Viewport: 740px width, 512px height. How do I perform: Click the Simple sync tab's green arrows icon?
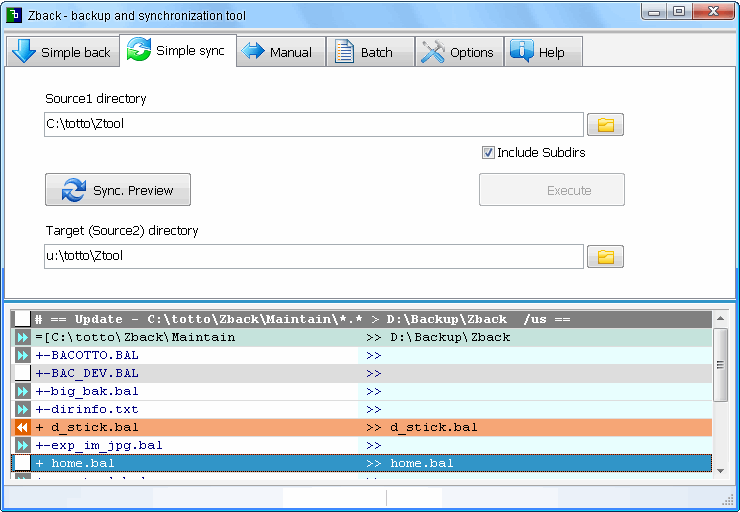[139, 51]
